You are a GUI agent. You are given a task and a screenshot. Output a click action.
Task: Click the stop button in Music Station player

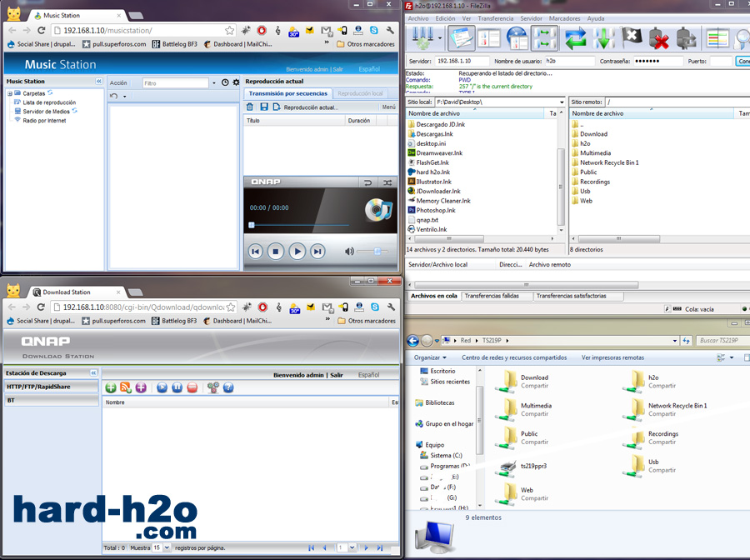[x=276, y=252]
